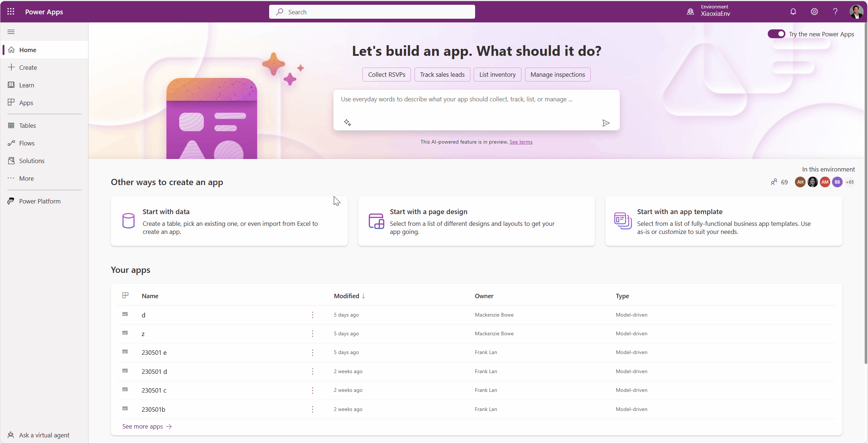Open the Power Apps settings gear

[x=814, y=11]
